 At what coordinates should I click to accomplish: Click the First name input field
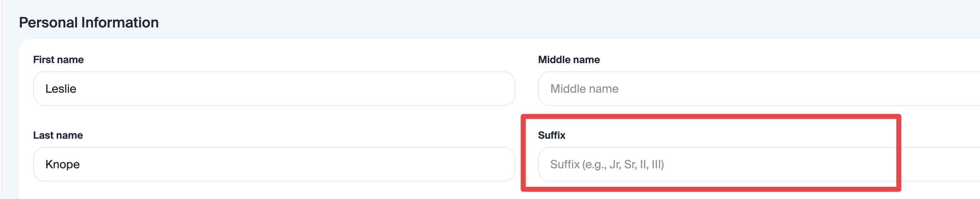[274, 89]
